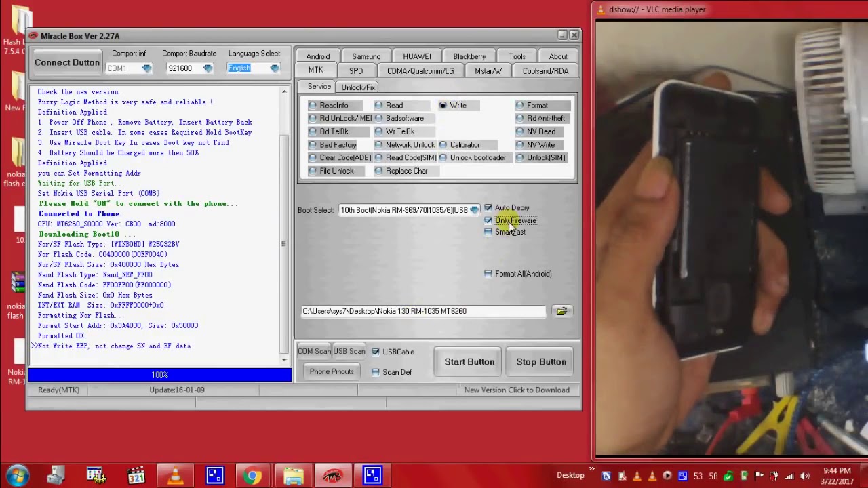This screenshot has height=488, width=868.
Task: Click New Version Click to Download link
Action: [x=517, y=390]
